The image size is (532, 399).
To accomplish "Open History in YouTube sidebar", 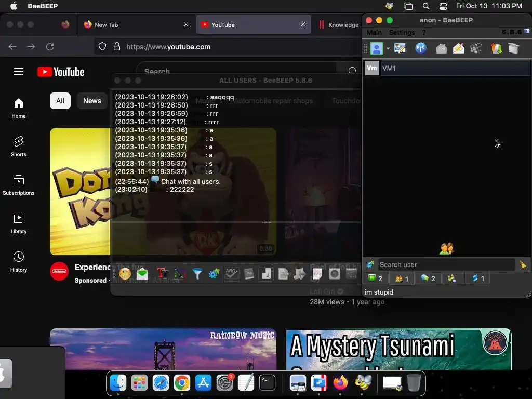I will pos(19,262).
